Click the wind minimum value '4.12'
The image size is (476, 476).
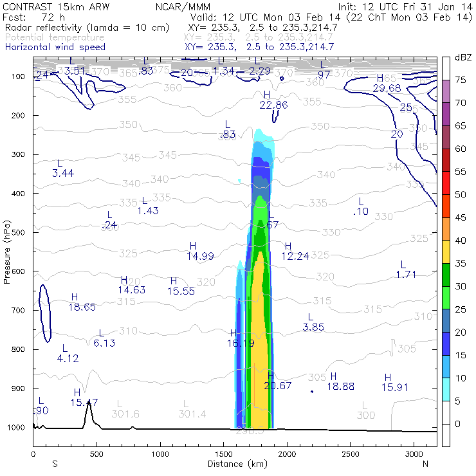(68, 358)
